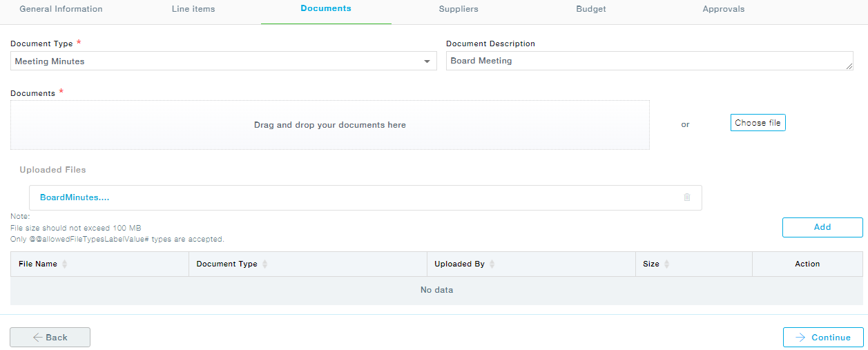
Task: Sort table by Size column arrows
Action: click(x=666, y=264)
